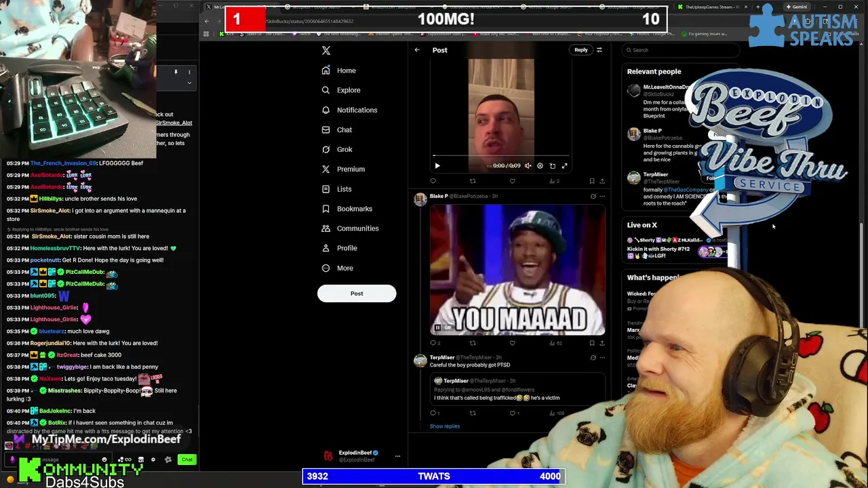Expand the video to fullscreen
868x488 pixels.
(x=564, y=165)
